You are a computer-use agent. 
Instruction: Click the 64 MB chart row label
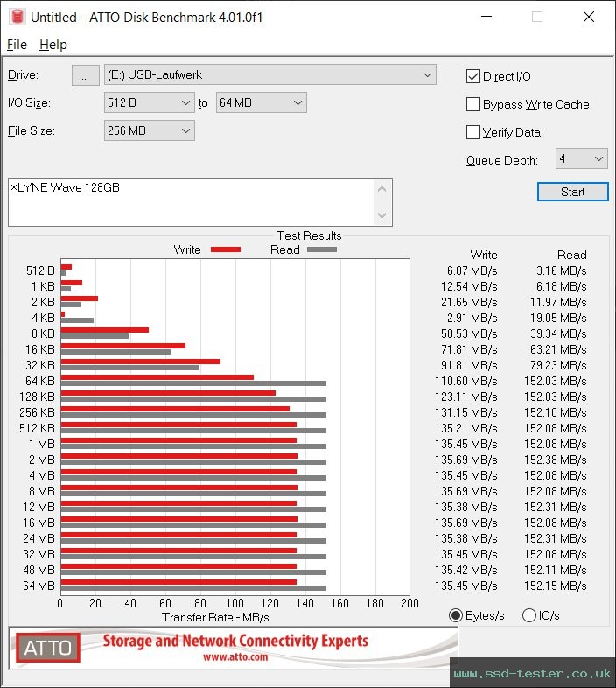pyautogui.click(x=38, y=586)
